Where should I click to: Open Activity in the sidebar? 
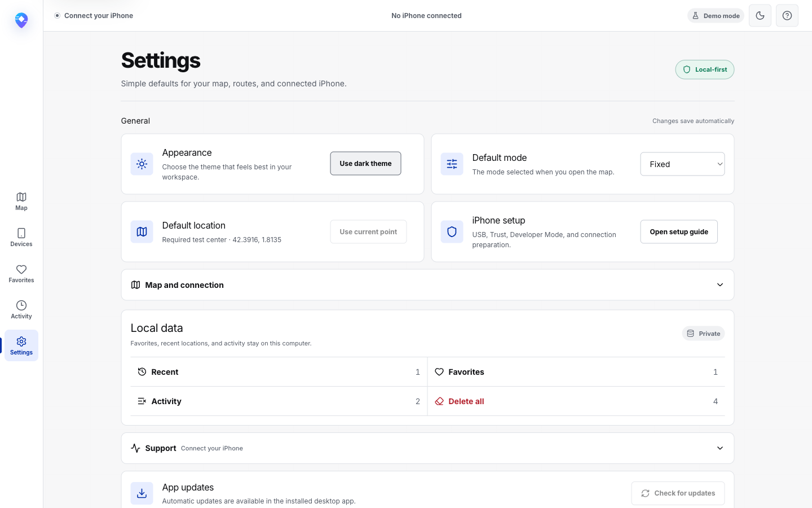coord(21,309)
